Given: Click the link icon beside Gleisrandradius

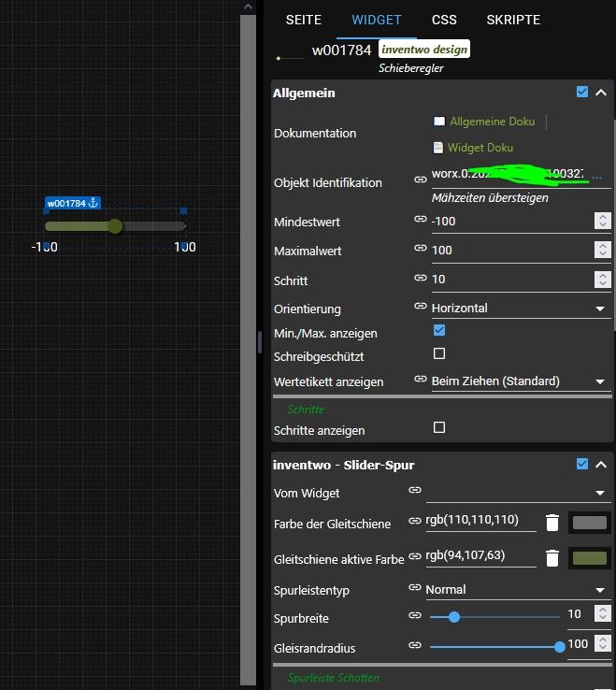Looking at the screenshot, I should click(x=415, y=645).
